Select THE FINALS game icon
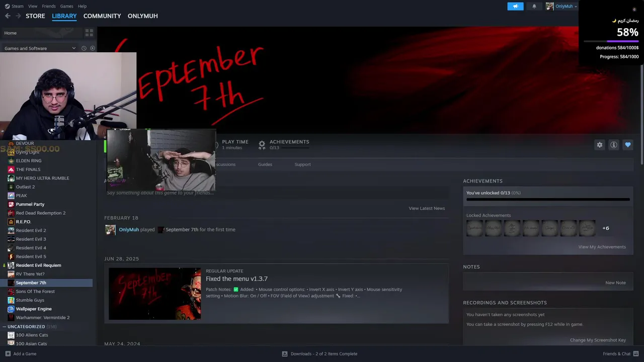This screenshot has height=362, width=644. tap(11, 169)
